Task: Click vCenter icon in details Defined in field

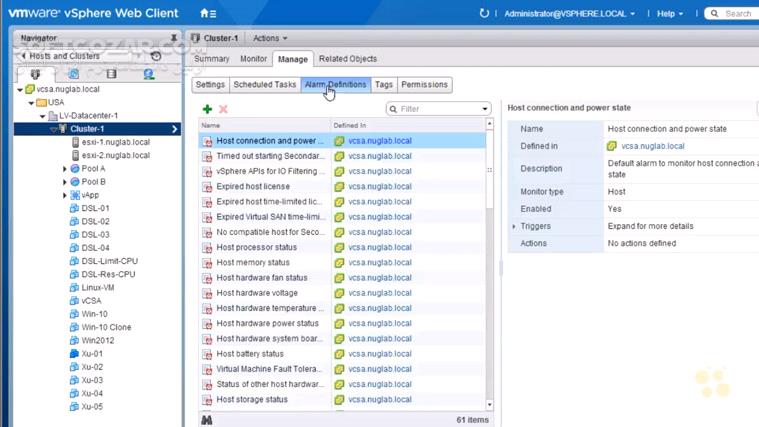Action: coord(612,146)
